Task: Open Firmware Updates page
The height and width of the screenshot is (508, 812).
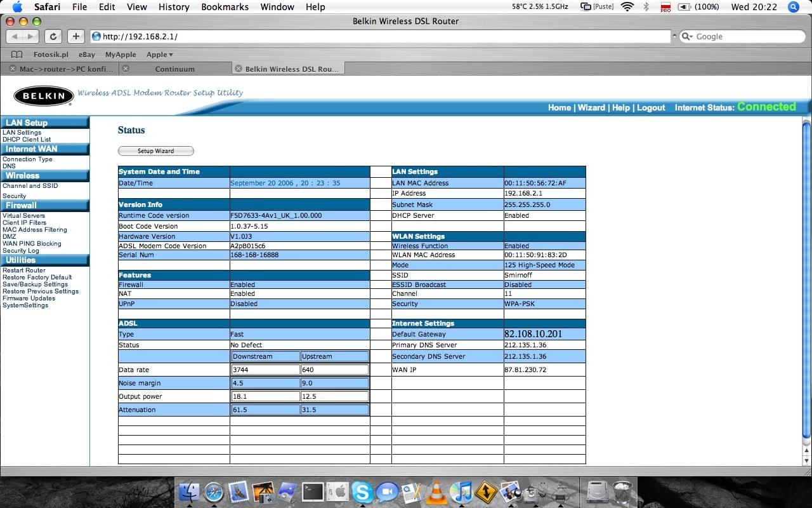Action: point(29,298)
